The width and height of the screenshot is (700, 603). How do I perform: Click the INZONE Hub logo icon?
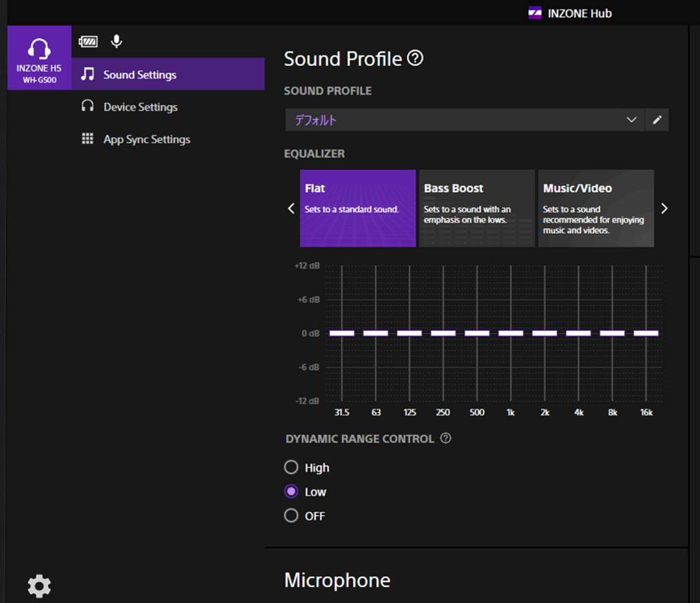point(535,13)
